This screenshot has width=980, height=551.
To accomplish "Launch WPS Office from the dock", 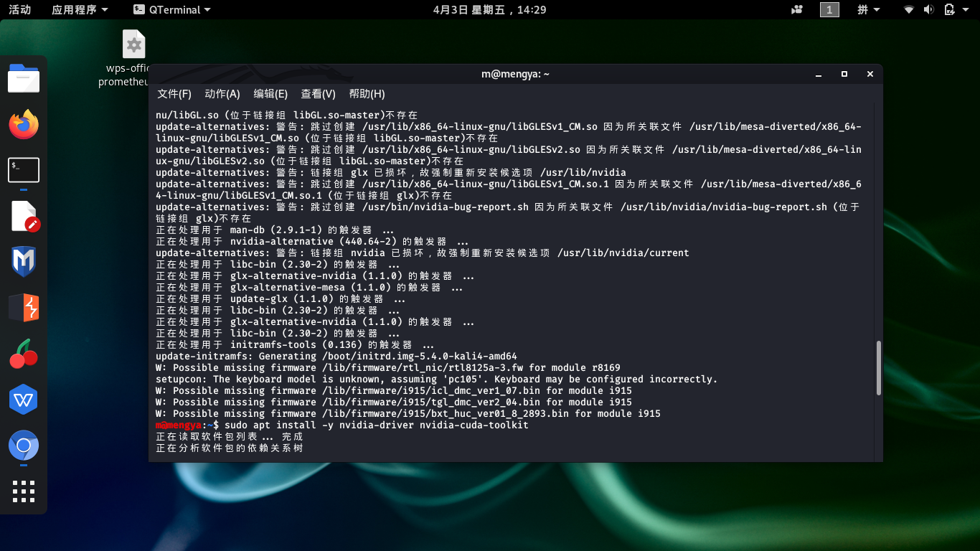I will (24, 400).
